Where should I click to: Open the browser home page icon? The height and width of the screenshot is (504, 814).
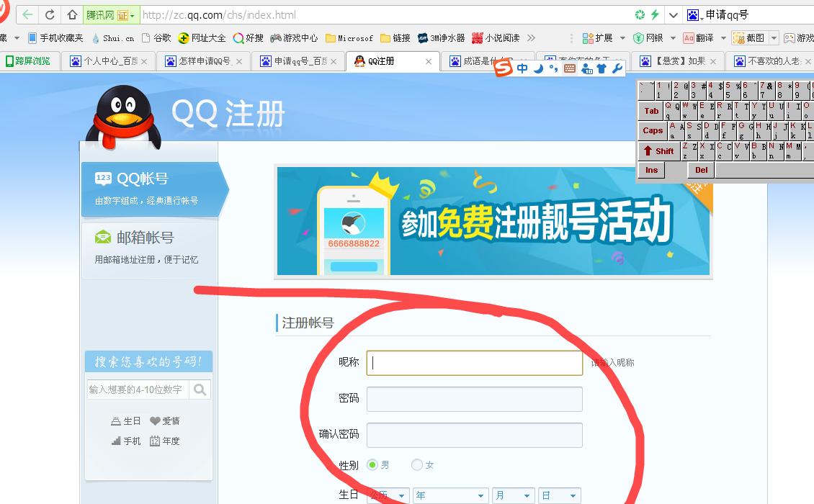pos(72,14)
